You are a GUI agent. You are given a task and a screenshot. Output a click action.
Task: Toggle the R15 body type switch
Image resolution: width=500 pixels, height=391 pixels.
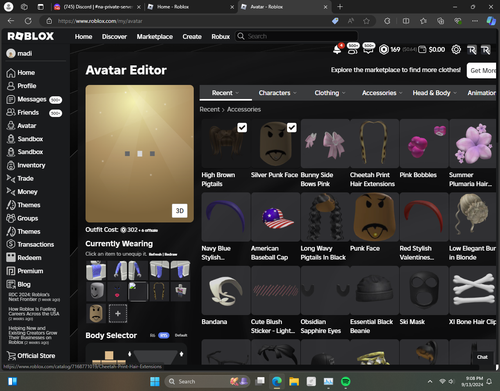click(163, 335)
